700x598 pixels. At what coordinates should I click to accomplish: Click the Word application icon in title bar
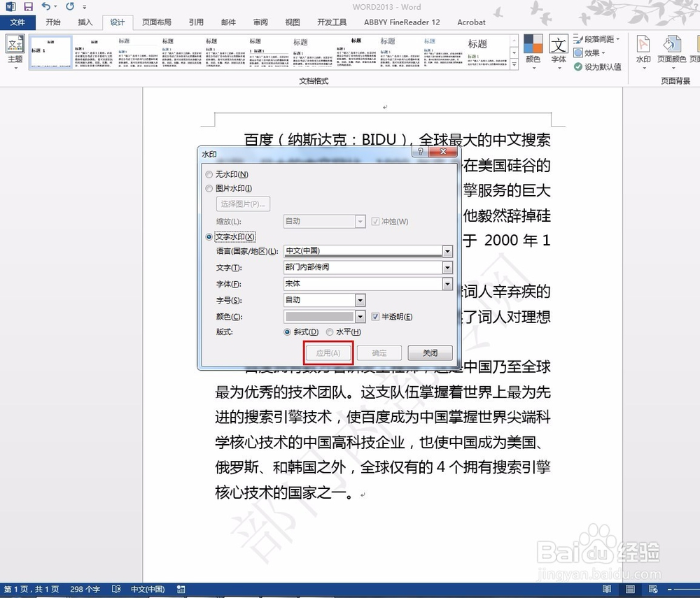click(10, 6)
